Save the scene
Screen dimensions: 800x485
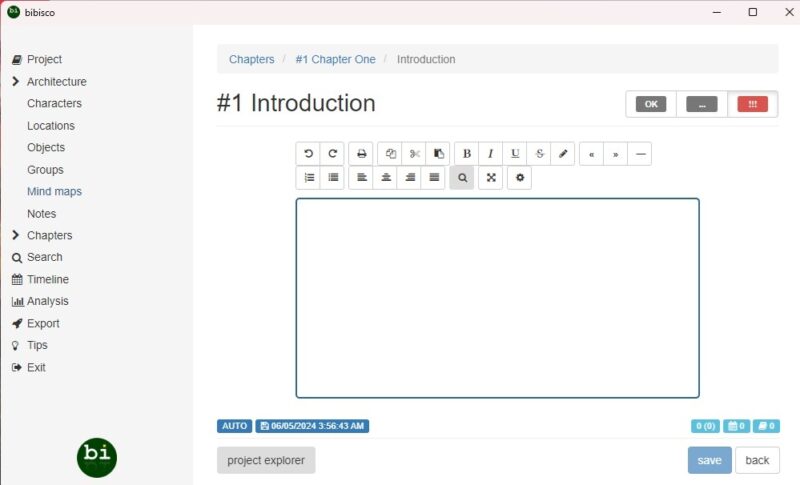click(709, 460)
